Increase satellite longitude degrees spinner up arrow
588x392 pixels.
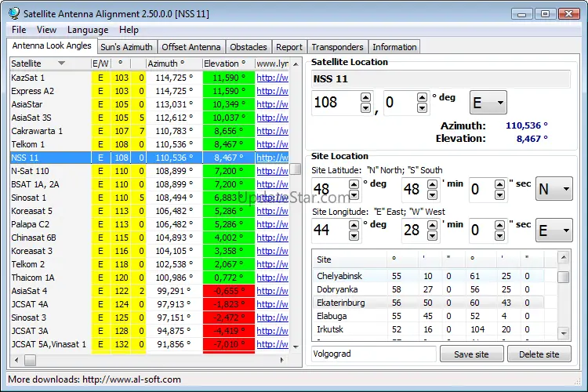tap(365, 97)
